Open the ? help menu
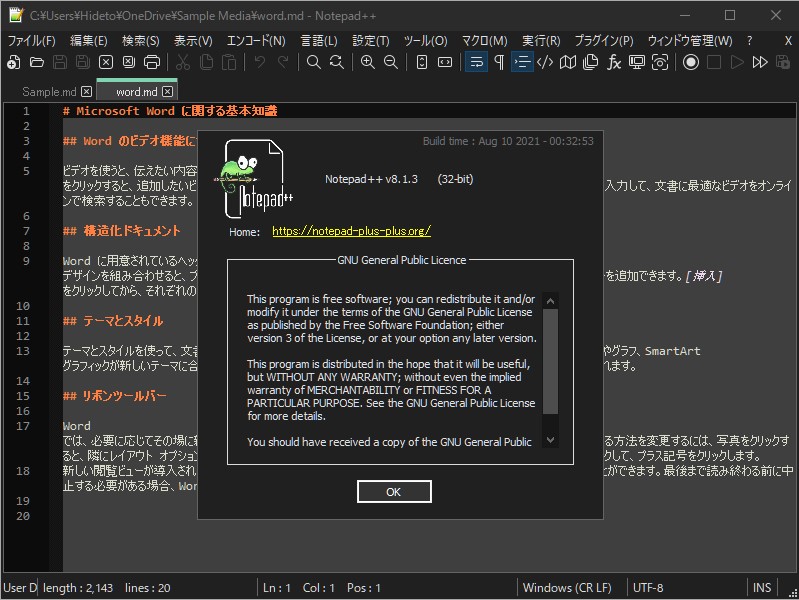Viewport: 799px width, 600px height. pyautogui.click(x=749, y=41)
